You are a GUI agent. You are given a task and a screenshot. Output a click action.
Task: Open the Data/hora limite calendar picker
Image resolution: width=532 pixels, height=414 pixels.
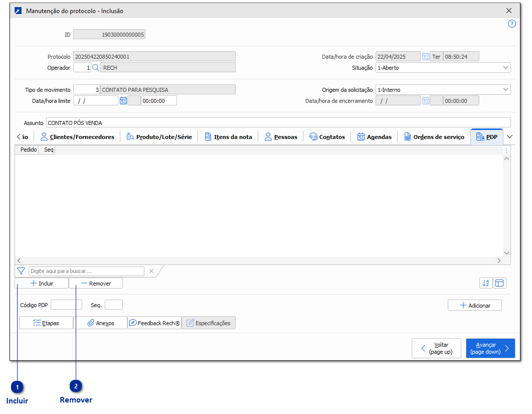pos(123,101)
